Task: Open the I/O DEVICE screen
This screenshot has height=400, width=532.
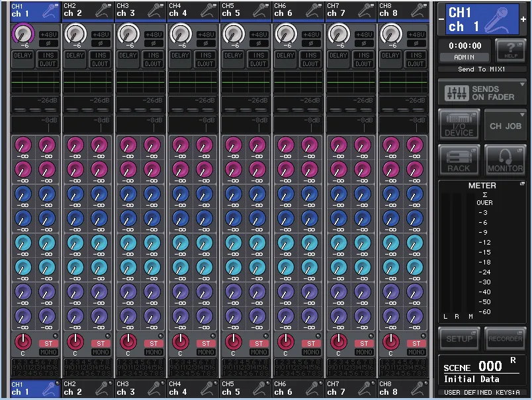Action: tap(459, 124)
